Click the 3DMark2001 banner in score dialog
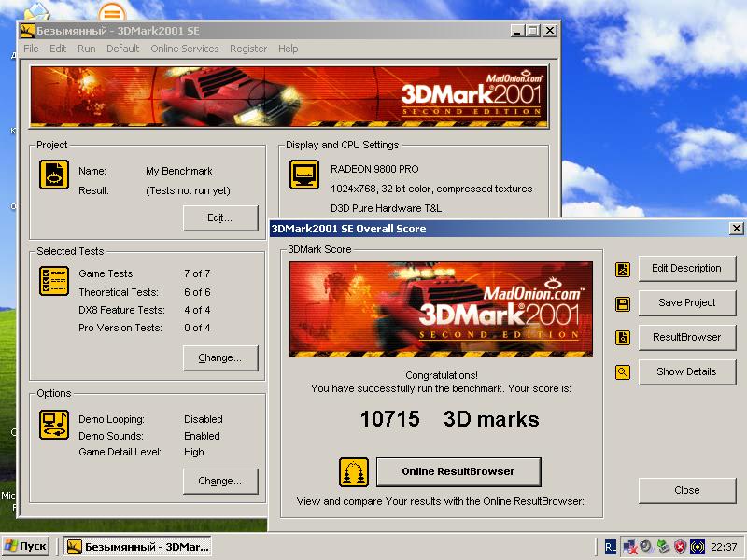This screenshot has width=747, height=560. 441,309
